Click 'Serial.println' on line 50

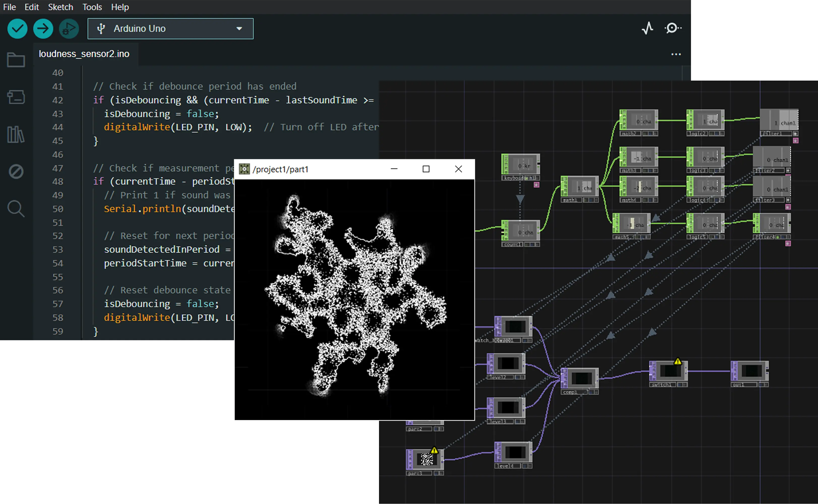pyautogui.click(x=142, y=209)
